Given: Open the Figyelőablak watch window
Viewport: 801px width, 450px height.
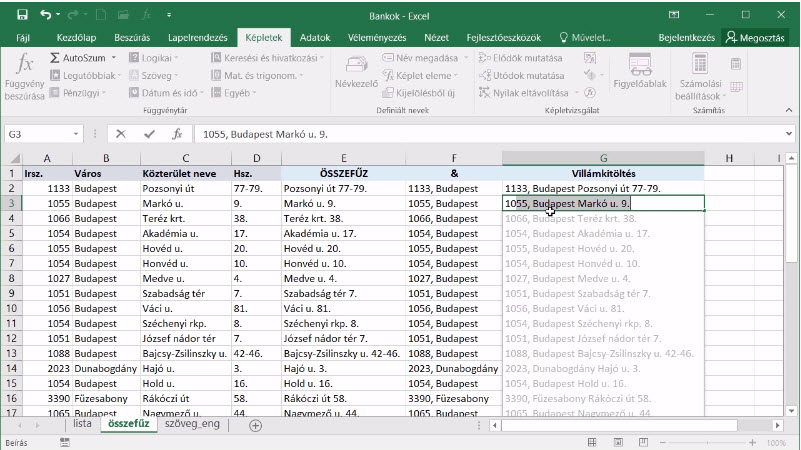Looking at the screenshot, I should [x=640, y=71].
